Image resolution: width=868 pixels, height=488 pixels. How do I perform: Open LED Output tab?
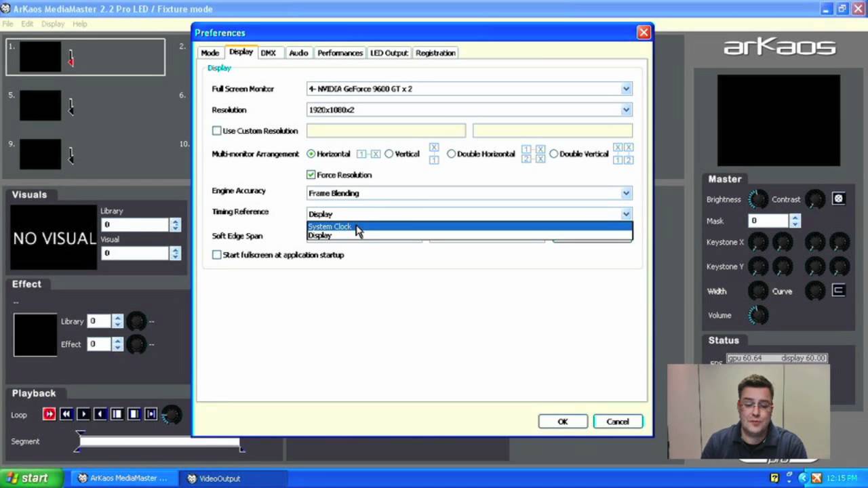(x=389, y=53)
